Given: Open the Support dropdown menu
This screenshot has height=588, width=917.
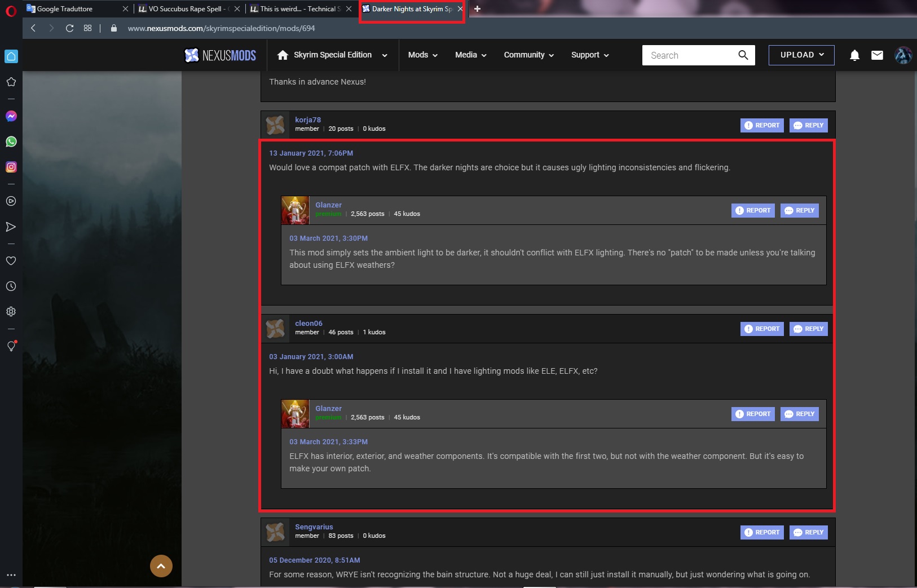Looking at the screenshot, I should [x=590, y=55].
